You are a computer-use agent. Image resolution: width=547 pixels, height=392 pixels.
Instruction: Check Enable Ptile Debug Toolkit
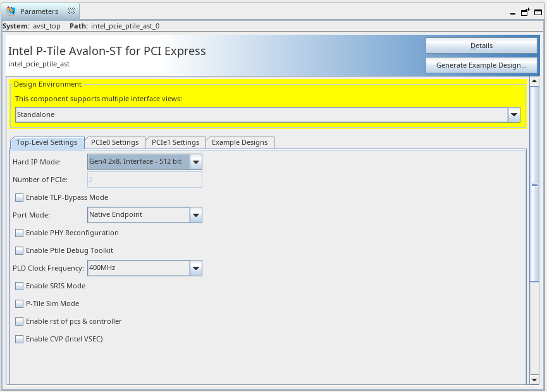tap(19, 251)
